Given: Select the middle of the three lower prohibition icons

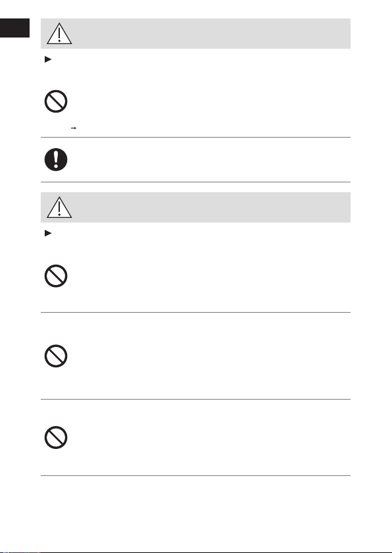Looking at the screenshot, I should [x=56, y=356].
